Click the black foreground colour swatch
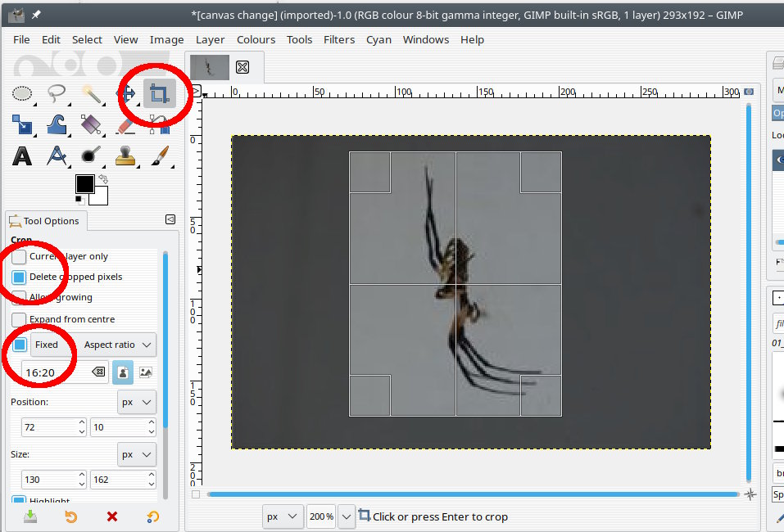The height and width of the screenshot is (532, 784). click(x=84, y=184)
